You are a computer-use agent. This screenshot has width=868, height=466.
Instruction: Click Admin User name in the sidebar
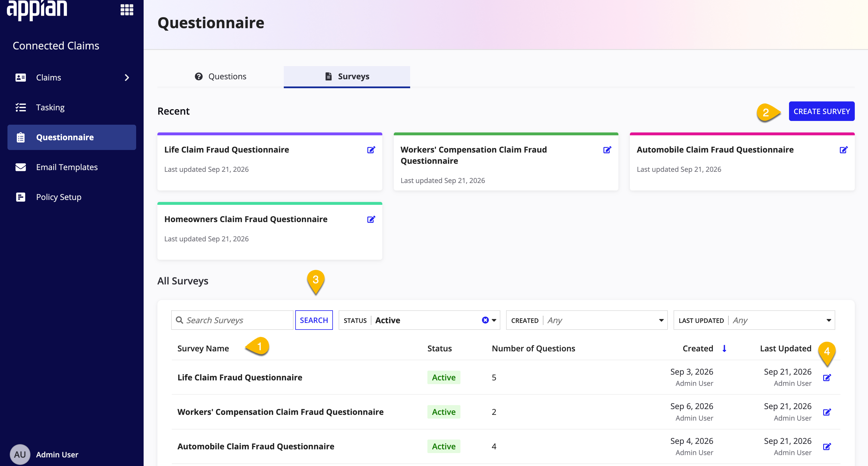[x=57, y=455]
